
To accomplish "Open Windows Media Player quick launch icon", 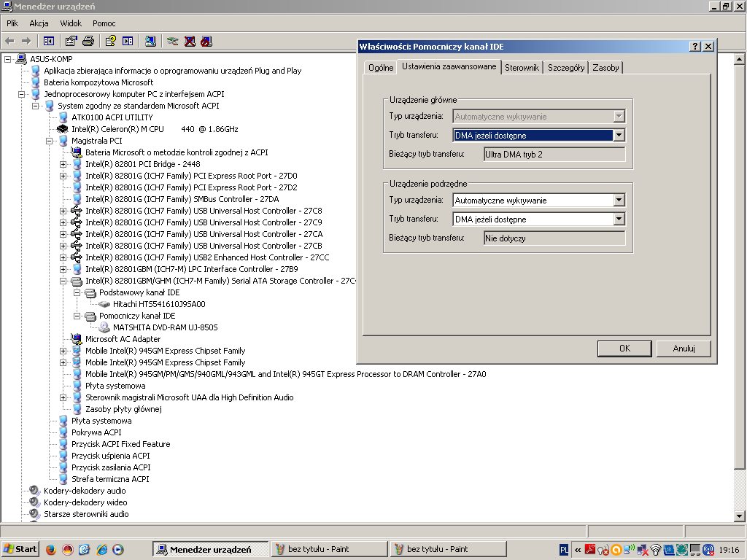I will 118,550.
